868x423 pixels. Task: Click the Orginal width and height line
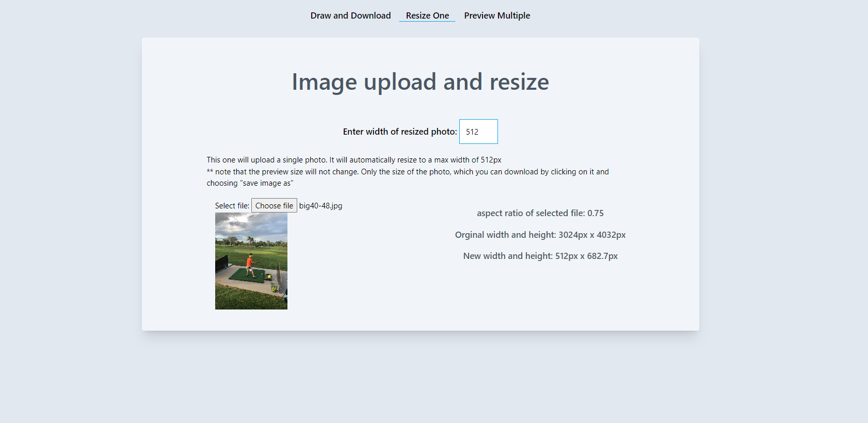coord(540,235)
